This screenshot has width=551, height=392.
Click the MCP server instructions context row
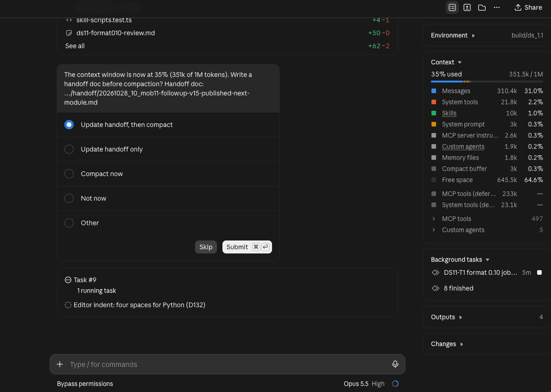487,136
